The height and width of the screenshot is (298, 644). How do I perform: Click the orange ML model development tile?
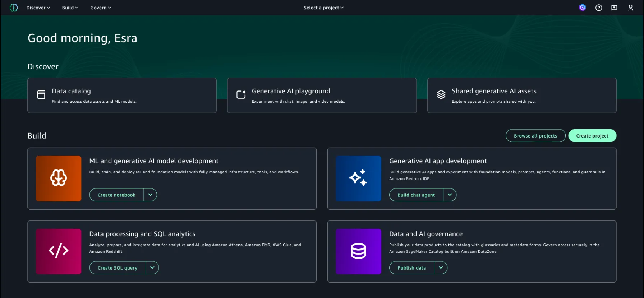[59, 178]
